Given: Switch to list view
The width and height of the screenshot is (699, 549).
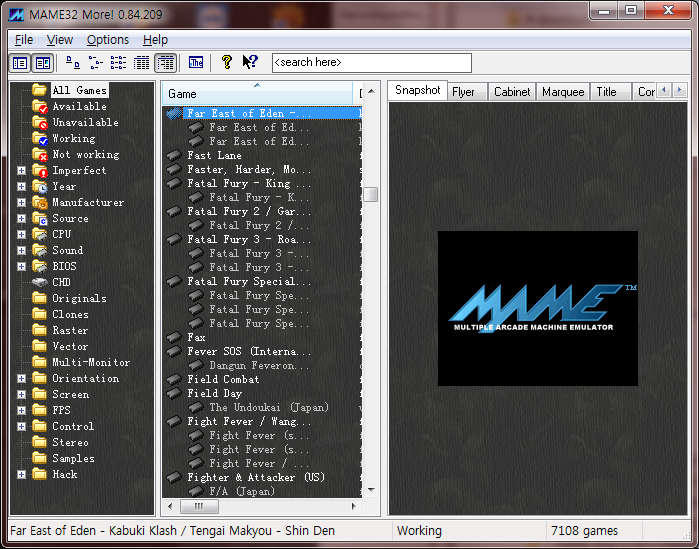Looking at the screenshot, I should pos(119,63).
